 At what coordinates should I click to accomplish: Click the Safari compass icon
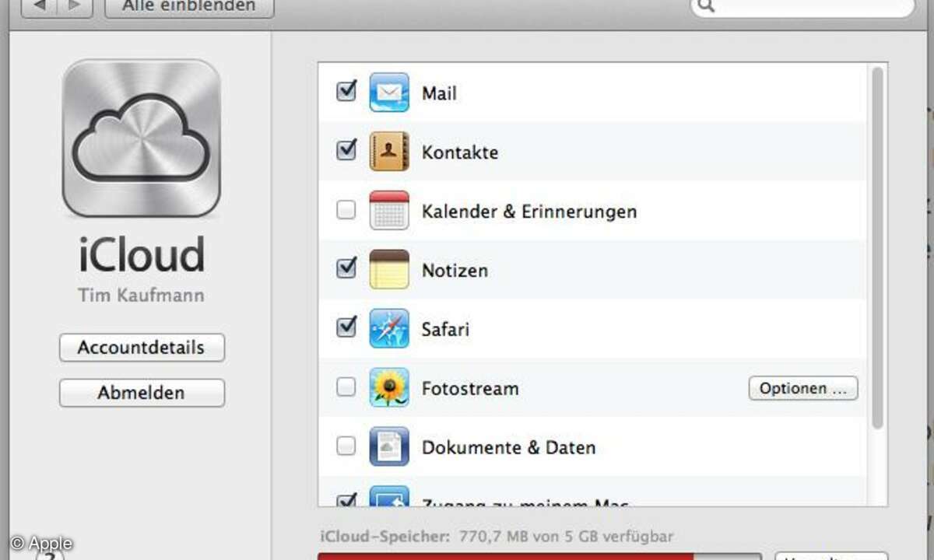coord(389,329)
